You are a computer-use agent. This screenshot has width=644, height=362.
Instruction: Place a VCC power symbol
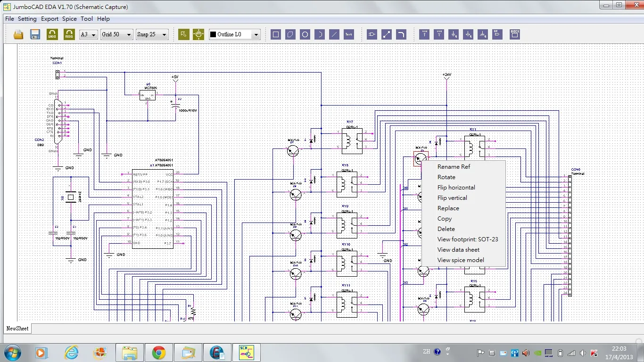click(x=425, y=34)
